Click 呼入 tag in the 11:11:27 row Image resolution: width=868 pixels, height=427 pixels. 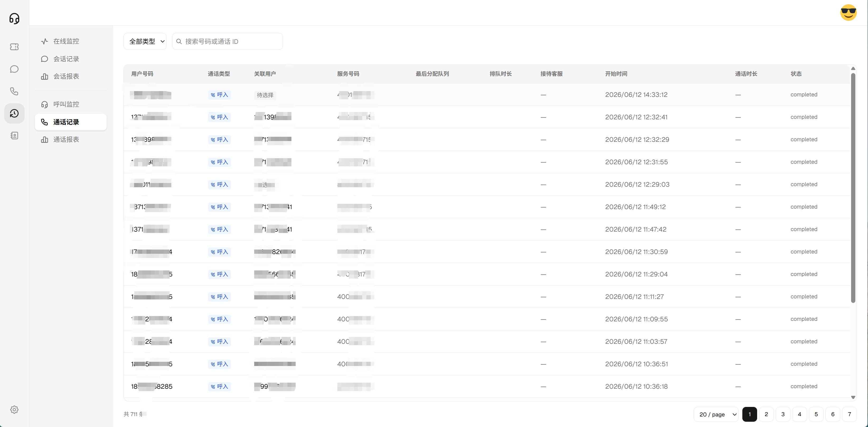pyautogui.click(x=219, y=297)
